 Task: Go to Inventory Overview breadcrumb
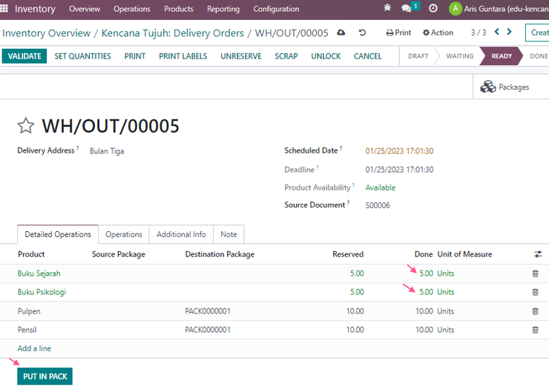(x=46, y=33)
